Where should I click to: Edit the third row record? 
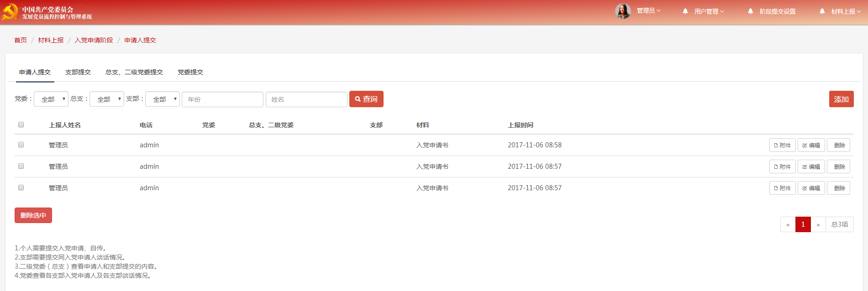tap(811, 188)
